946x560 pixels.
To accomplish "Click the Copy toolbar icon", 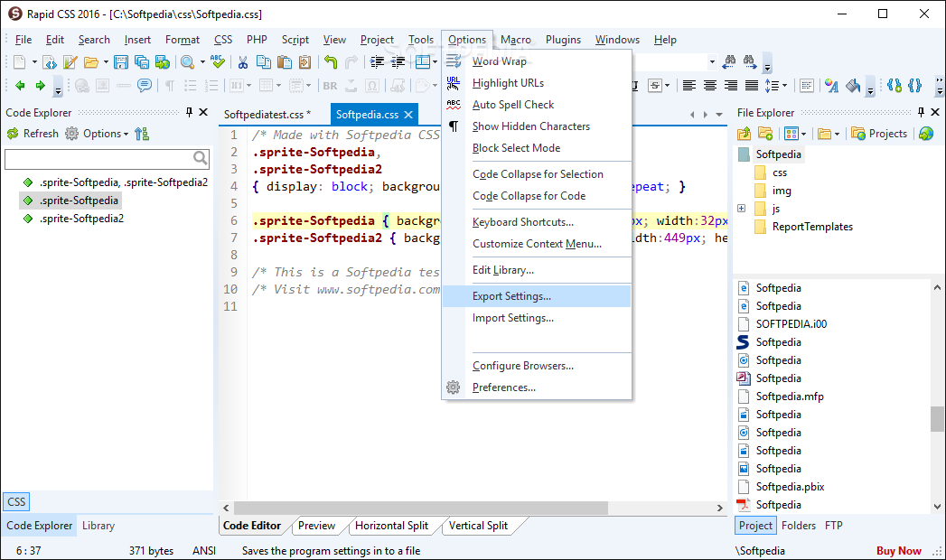I will point(264,62).
